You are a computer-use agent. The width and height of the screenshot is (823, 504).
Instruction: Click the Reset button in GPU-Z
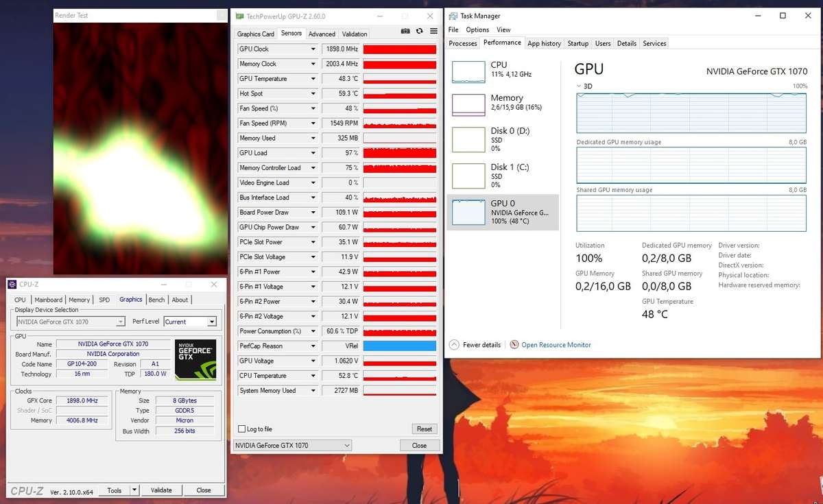tap(424, 429)
